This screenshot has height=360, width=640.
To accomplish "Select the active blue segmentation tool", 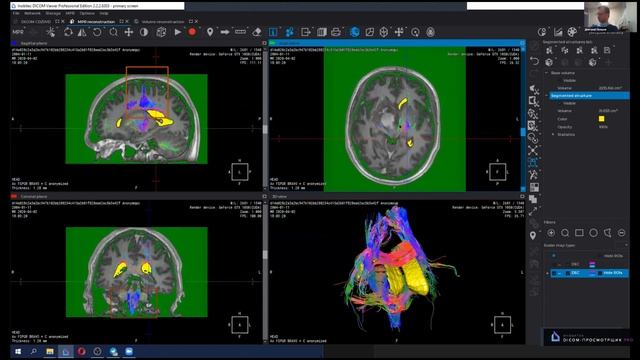I will [x=533, y=163].
